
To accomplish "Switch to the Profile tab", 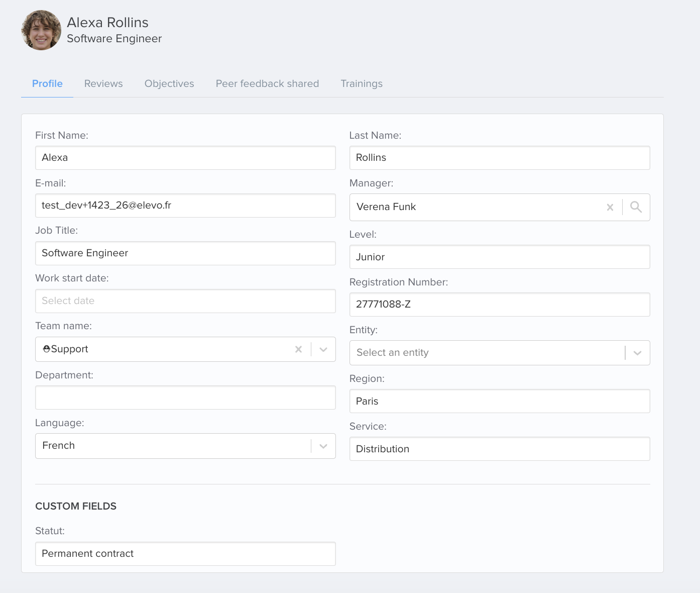I will pos(47,83).
